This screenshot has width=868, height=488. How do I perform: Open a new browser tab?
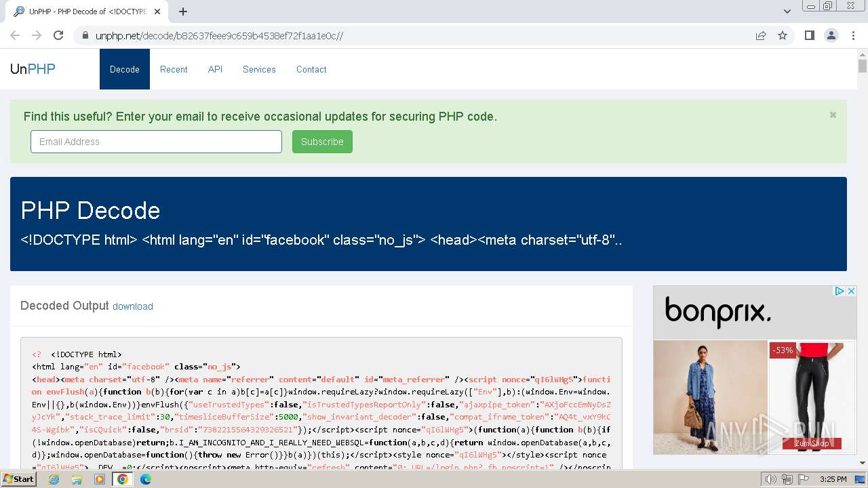(x=183, y=12)
